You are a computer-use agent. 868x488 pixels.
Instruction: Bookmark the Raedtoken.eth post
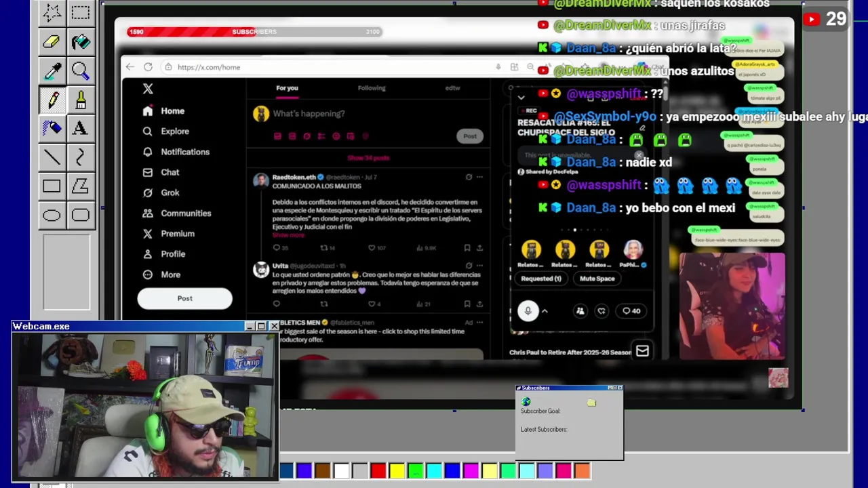click(x=467, y=248)
